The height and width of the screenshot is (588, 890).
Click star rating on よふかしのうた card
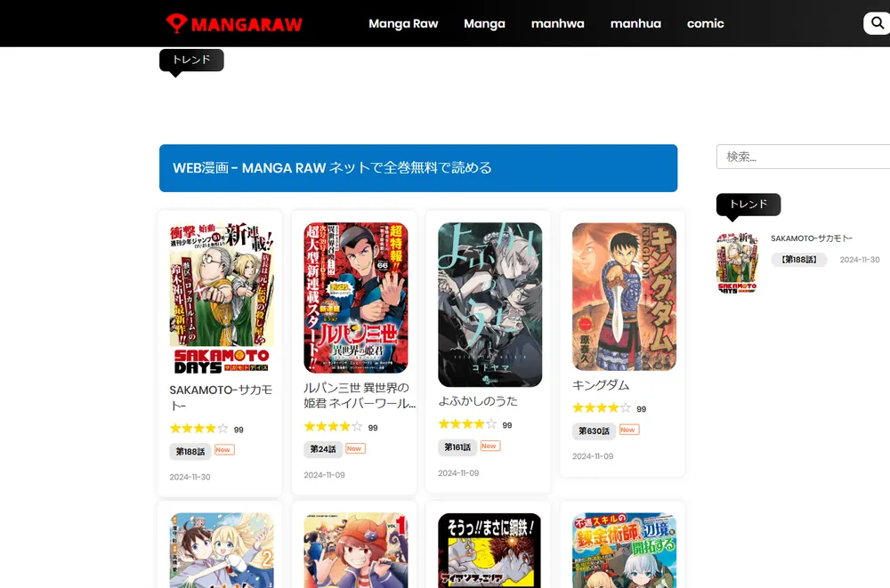click(x=468, y=424)
